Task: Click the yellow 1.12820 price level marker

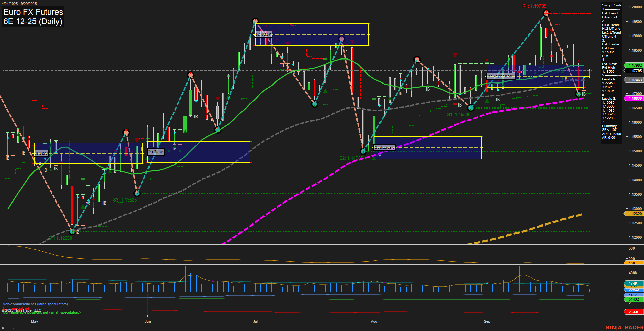Action: click(634, 214)
